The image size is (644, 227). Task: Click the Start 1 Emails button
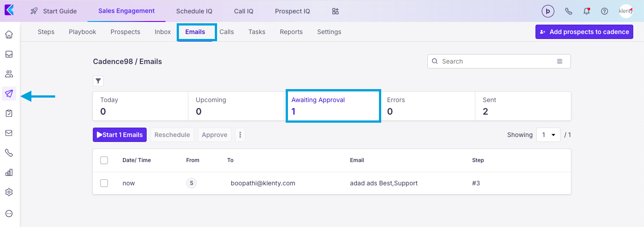point(120,135)
